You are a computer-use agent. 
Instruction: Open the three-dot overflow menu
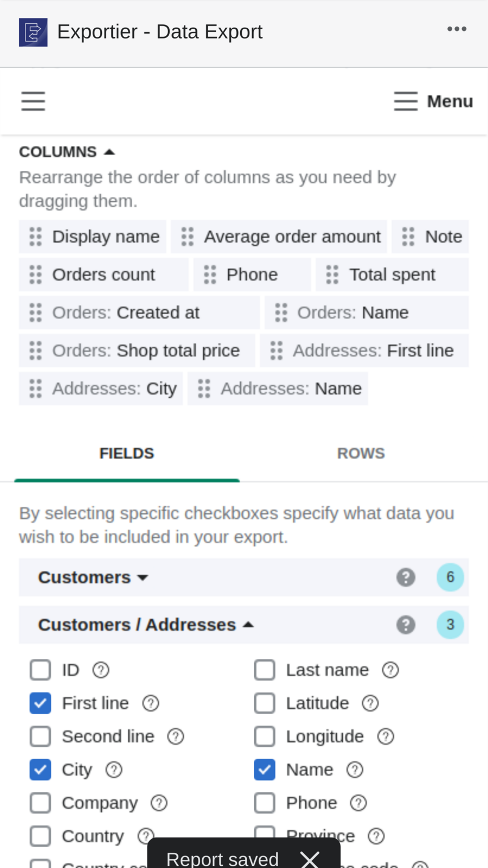click(457, 29)
